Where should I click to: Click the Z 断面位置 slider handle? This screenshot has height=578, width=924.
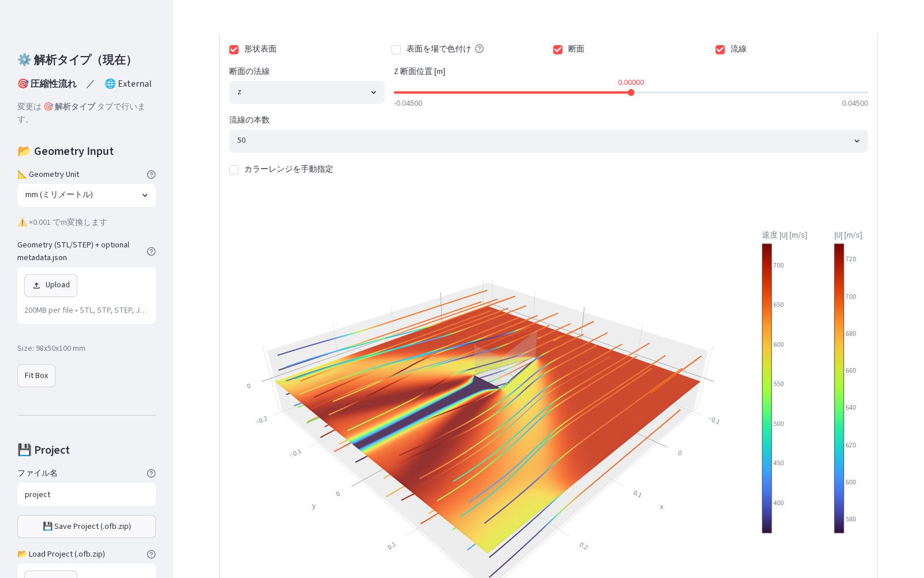(x=631, y=92)
